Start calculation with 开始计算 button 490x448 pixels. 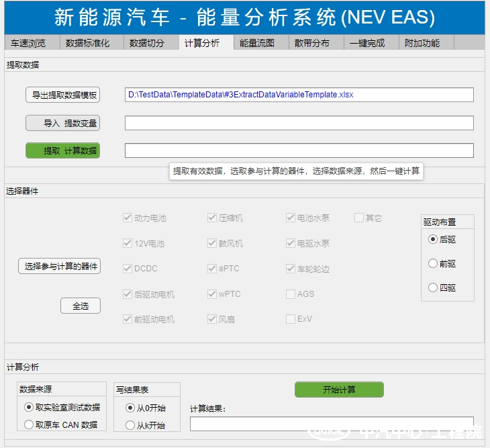[x=339, y=390]
